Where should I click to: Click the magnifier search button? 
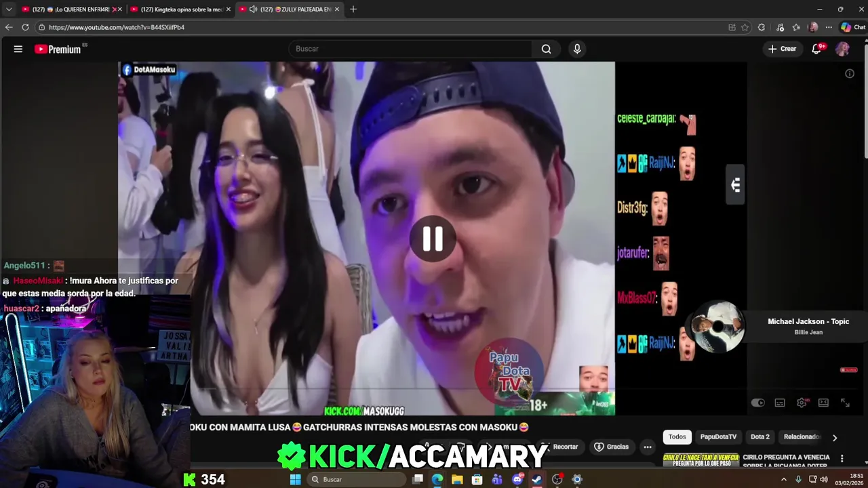coord(546,49)
